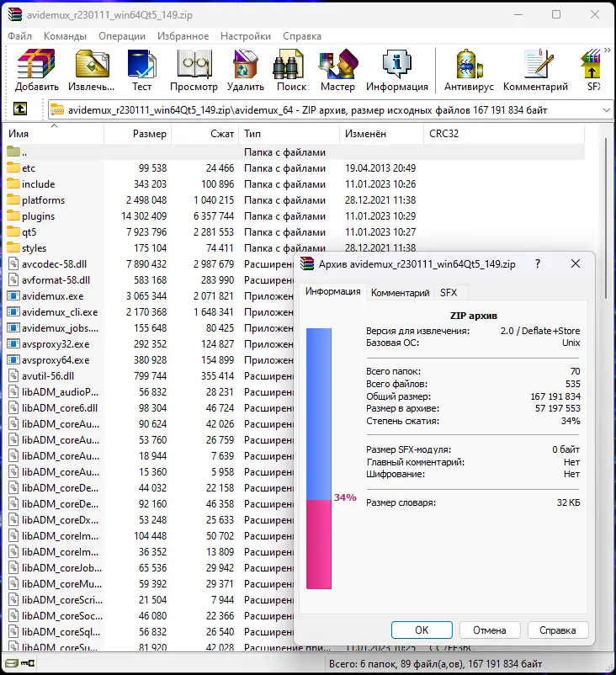Sort by the Тип column header
Image resolution: width=616 pixels, height=675 pixels.
[x=289, y=134]
